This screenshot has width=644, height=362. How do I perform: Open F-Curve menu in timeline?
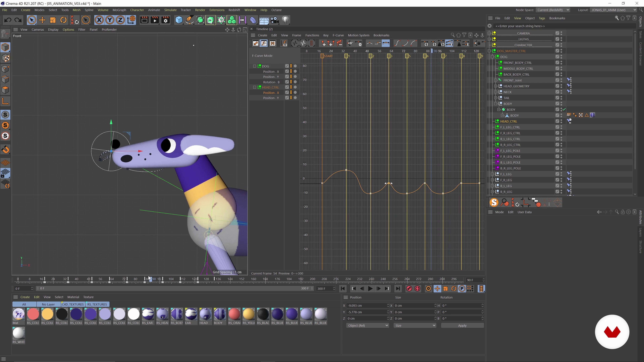[x=338, y=35]
